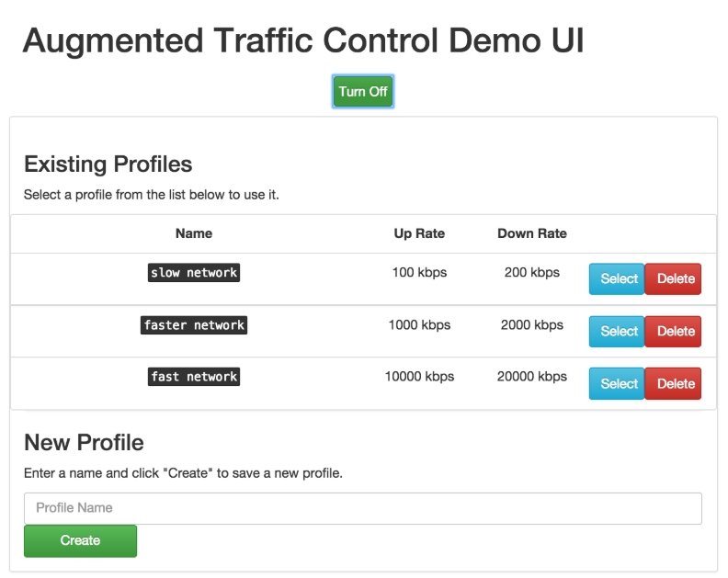Click the Name column header
The image size is (728, 578).
click(x=194, y=233)
